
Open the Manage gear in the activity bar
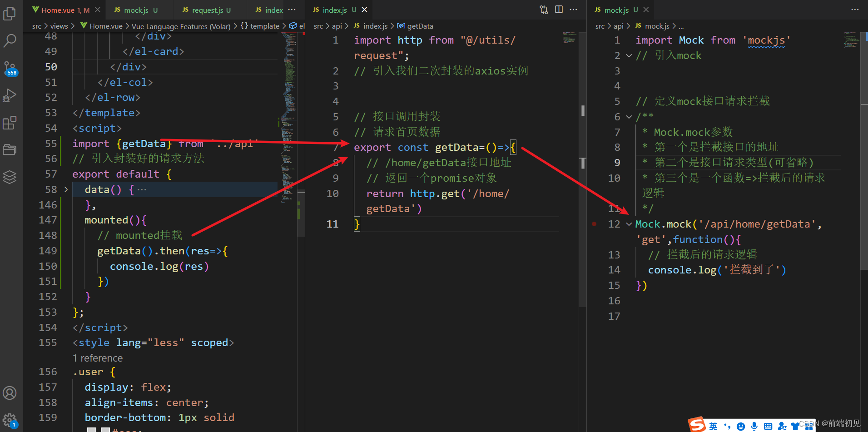10,420
